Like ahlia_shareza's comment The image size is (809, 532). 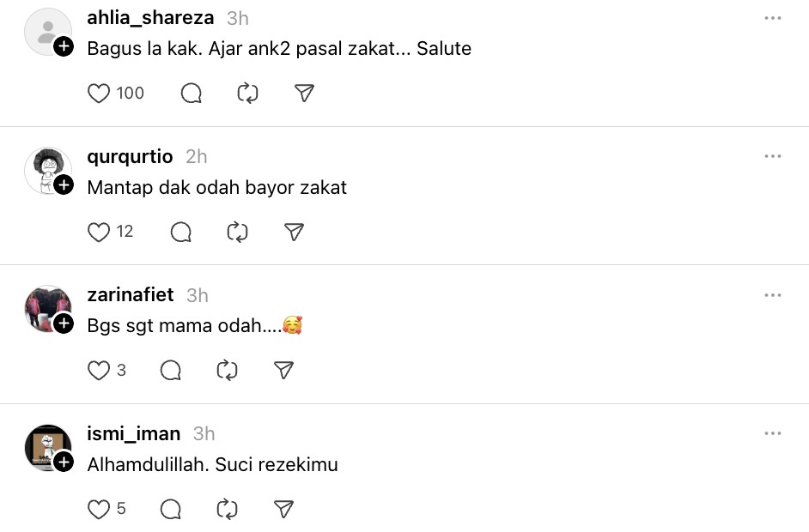(100, 93)
